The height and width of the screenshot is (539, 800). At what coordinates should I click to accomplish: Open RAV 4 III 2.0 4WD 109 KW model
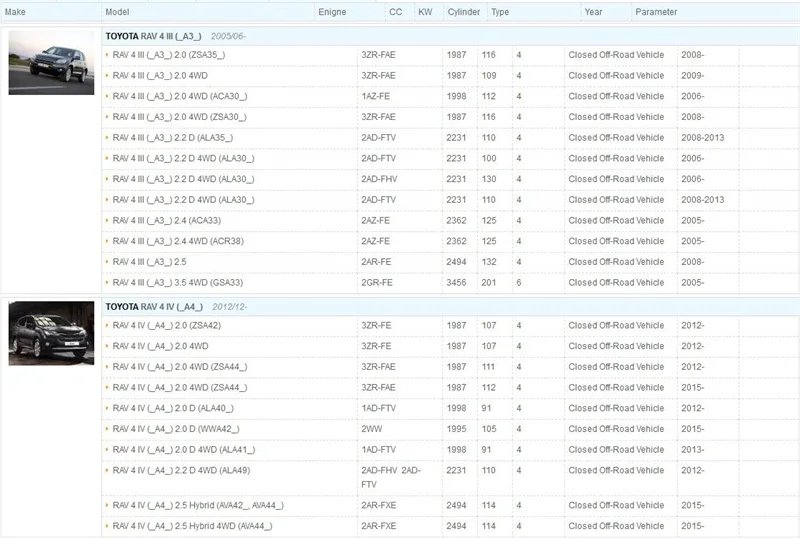tap(160, 76)
